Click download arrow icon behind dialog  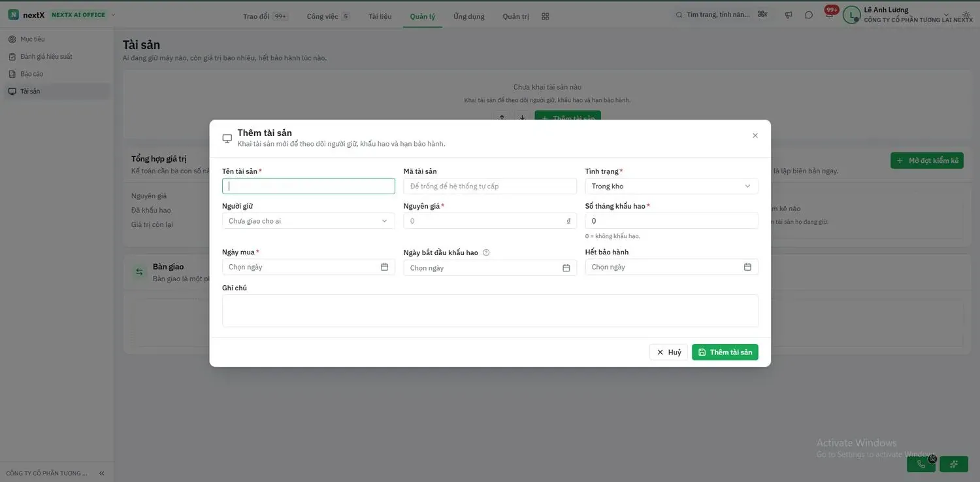522,118
